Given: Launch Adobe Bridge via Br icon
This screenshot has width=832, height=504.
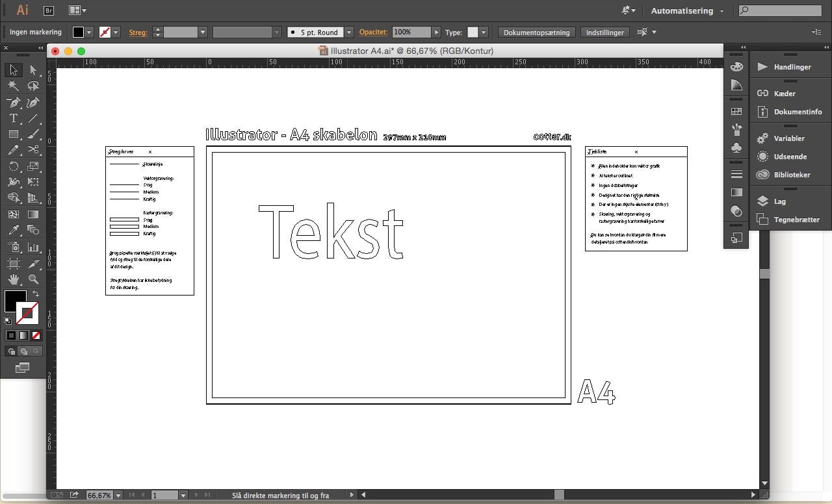Looking at the screenshot, I should [49, 10].
